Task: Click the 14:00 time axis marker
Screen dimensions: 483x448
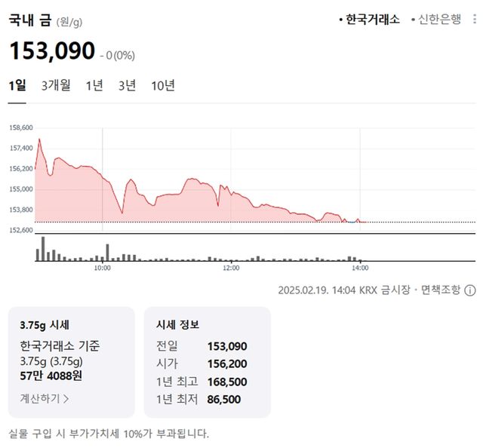Action: 360,268
